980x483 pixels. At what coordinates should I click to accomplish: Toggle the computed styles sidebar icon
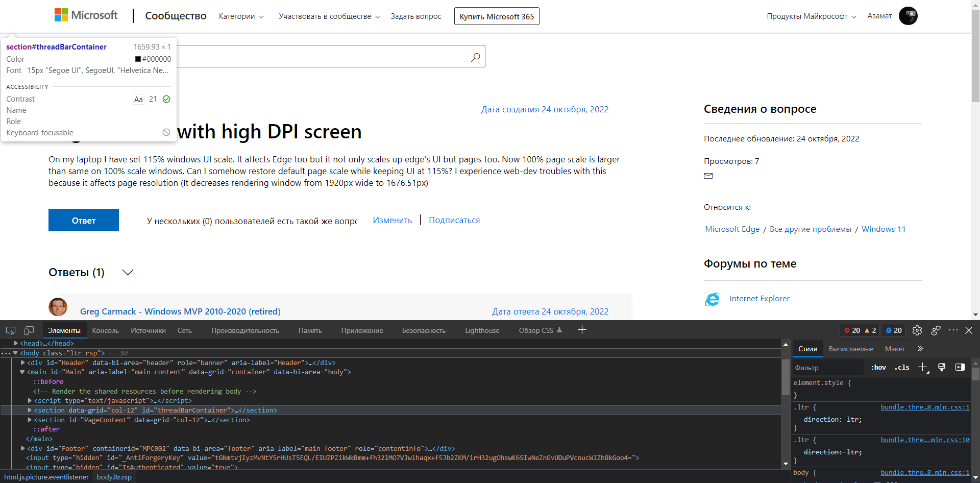960,367
